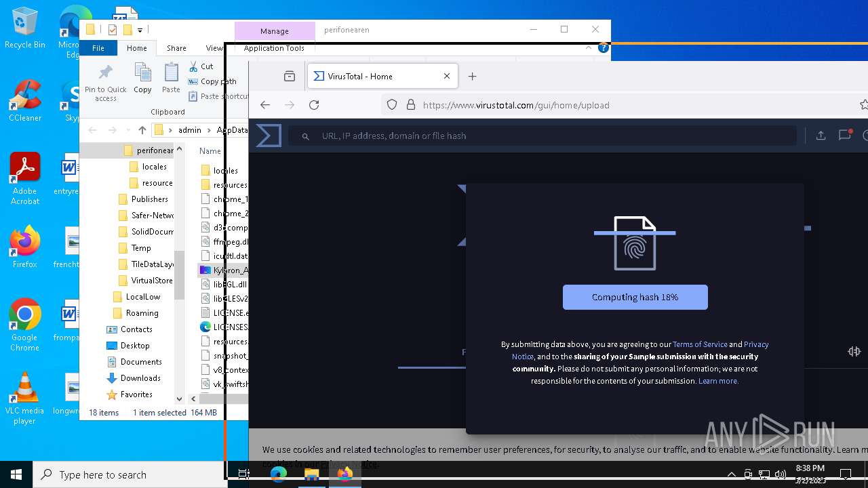Open Terms of Service link

700,344
